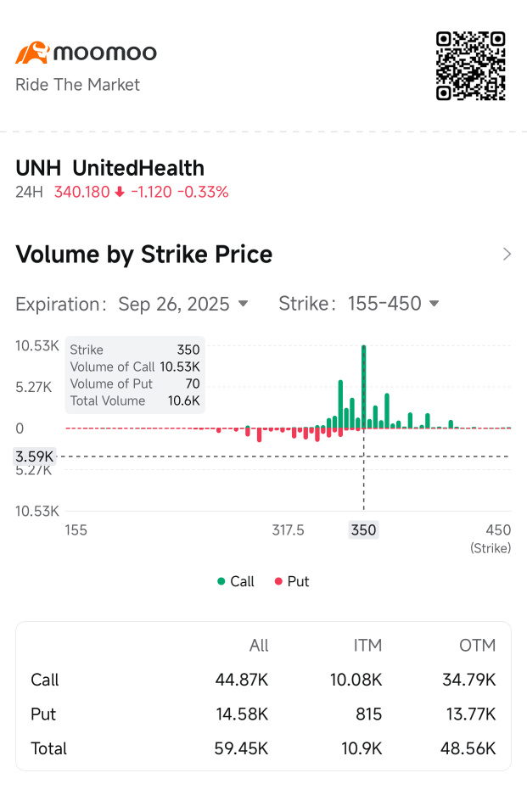
Task: Click the Volume by Strike Price heading
Action: (144, 255)
